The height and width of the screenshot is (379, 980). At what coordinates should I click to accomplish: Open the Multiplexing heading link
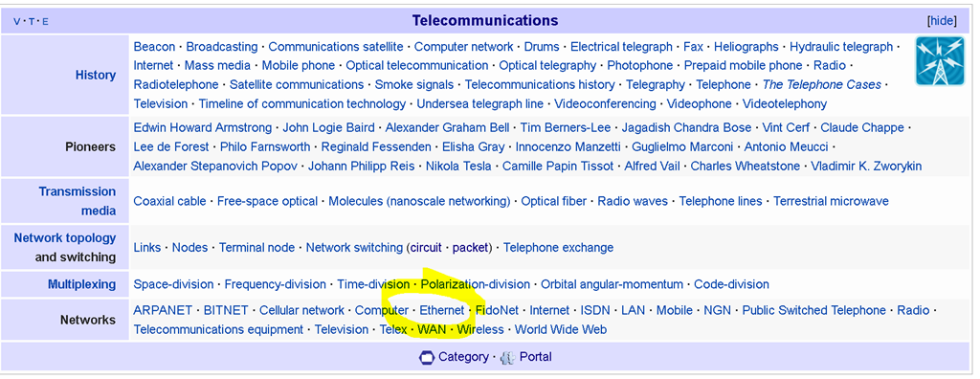pyautogui.click(x=82, y=284)
